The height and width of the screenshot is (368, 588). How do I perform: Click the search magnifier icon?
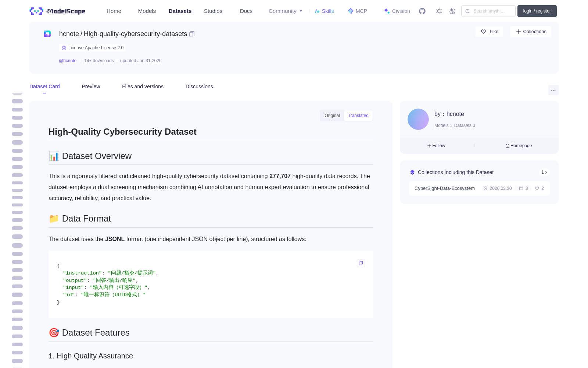tap(467, 11)
